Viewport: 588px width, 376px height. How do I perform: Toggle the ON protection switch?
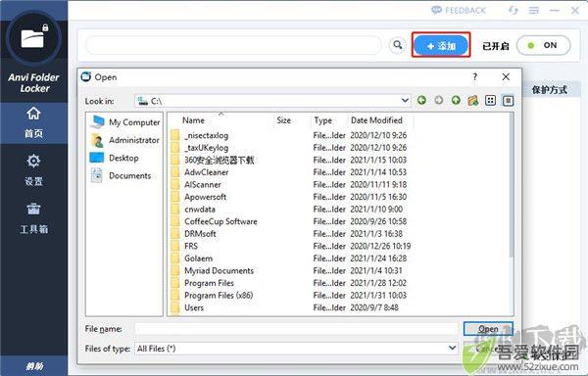(543, 45)
